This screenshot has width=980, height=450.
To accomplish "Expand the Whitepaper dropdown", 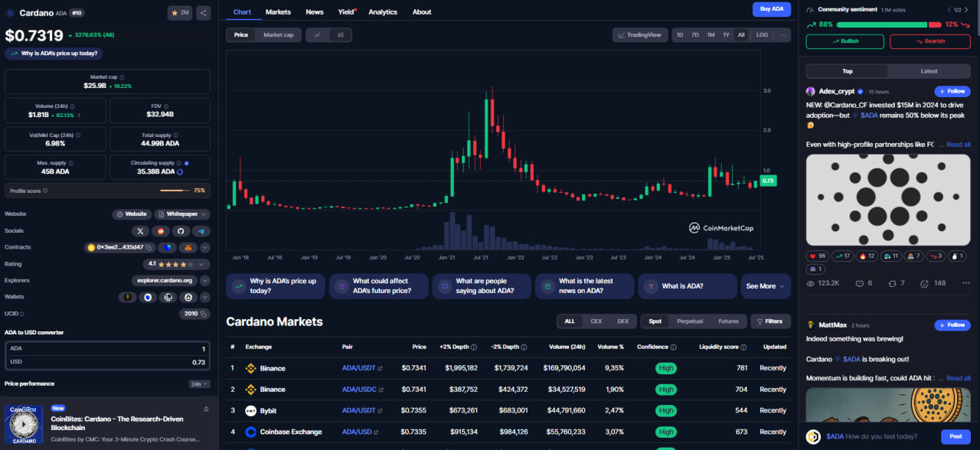I will (x=184, y=214).
